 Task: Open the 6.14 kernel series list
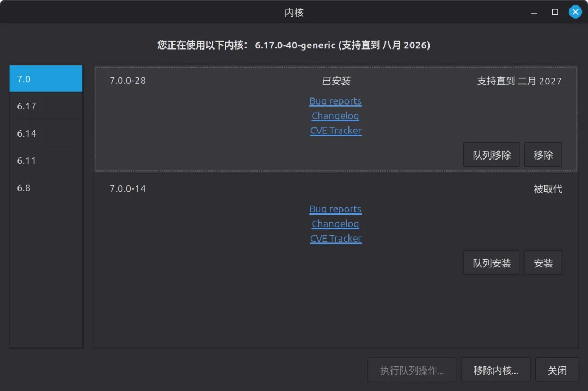click(46, 133)
